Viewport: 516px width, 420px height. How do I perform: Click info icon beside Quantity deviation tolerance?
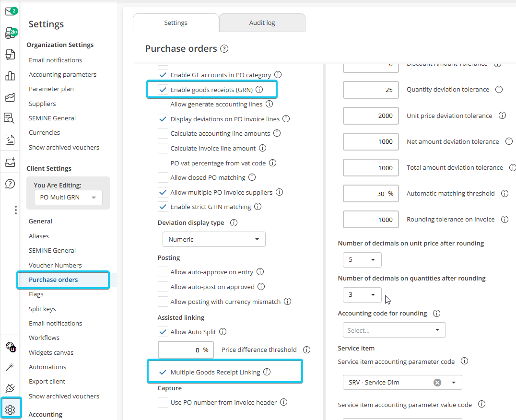pos(499,90)
